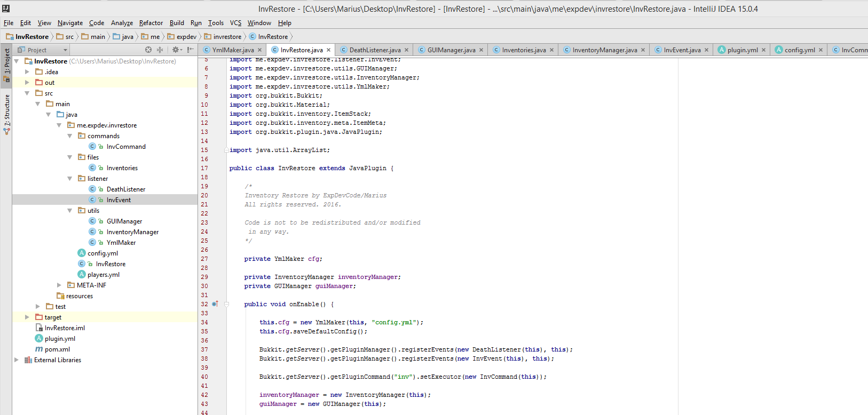
Task: Open the VCS menu
Action: (235, 23)
